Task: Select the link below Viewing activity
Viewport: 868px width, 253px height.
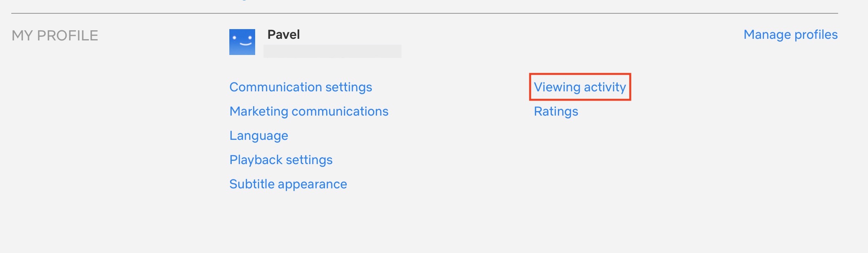Action: 556,111
